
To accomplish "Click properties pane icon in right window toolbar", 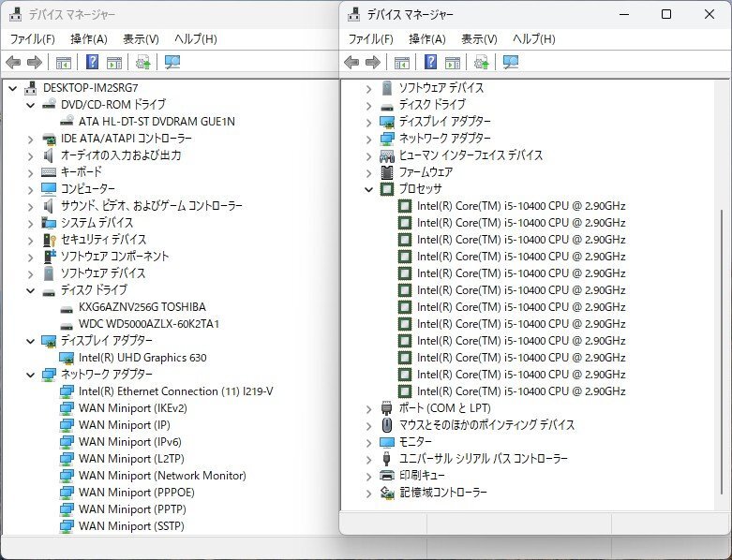I will 453,62.
